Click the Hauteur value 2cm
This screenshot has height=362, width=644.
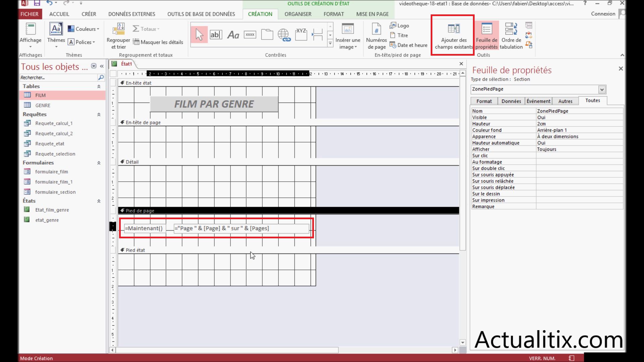click(x=580, y=124)
